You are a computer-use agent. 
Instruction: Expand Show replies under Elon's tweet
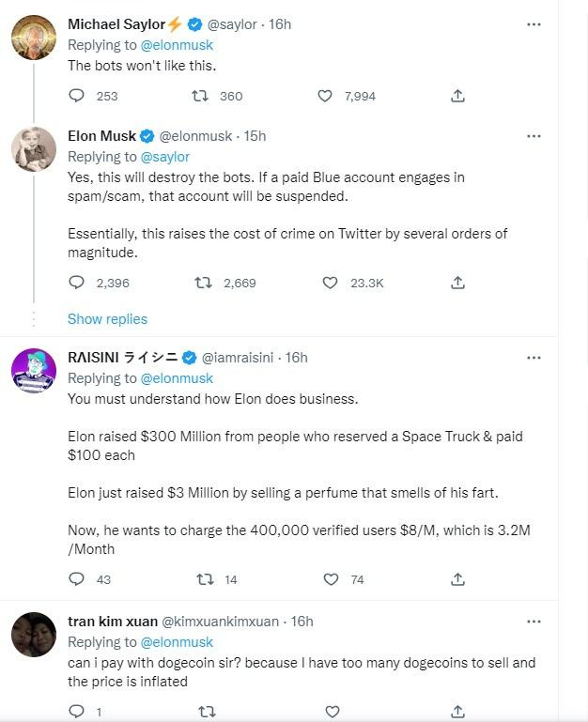107,319
